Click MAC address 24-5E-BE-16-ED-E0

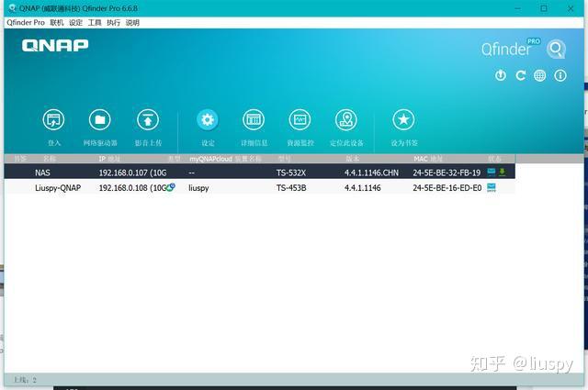coord(447,188)
